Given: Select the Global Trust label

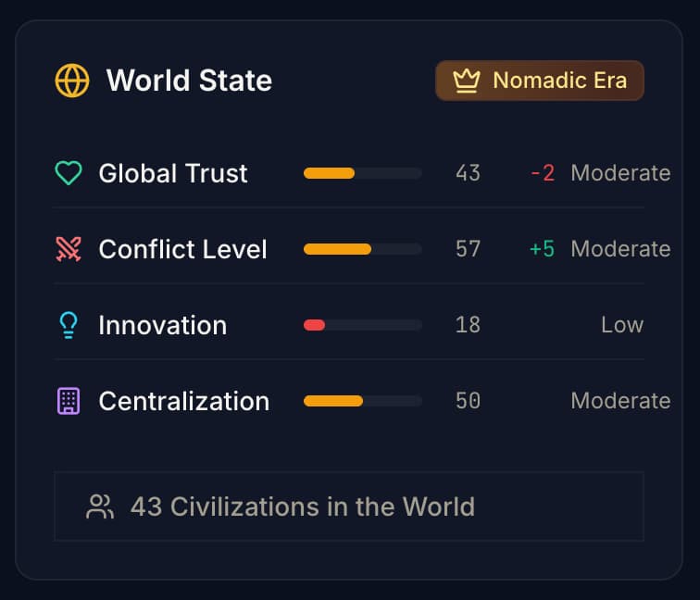Looking at the screenshot, I should (x=173, y=173).
